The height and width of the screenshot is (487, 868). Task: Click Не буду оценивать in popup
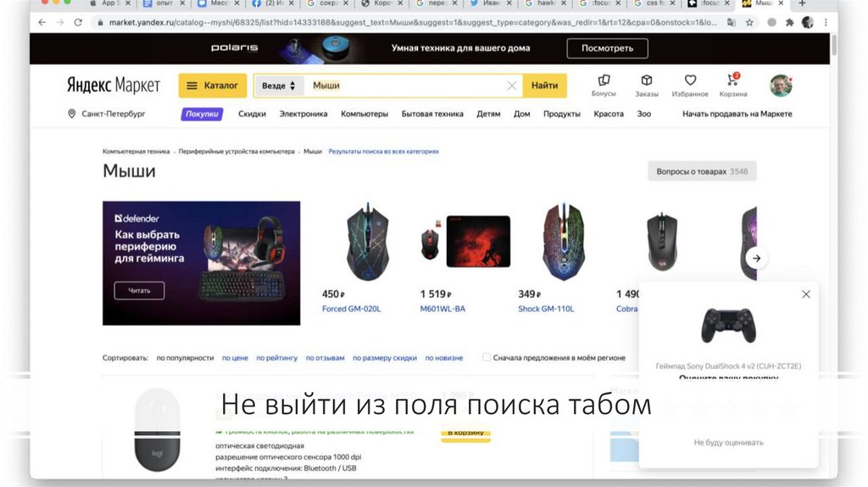pos(728,442)
